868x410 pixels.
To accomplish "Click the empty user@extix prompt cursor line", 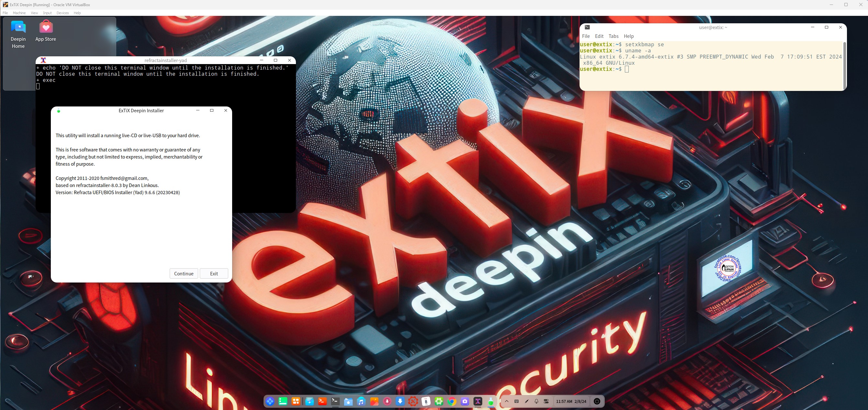I will click(604, 69).
